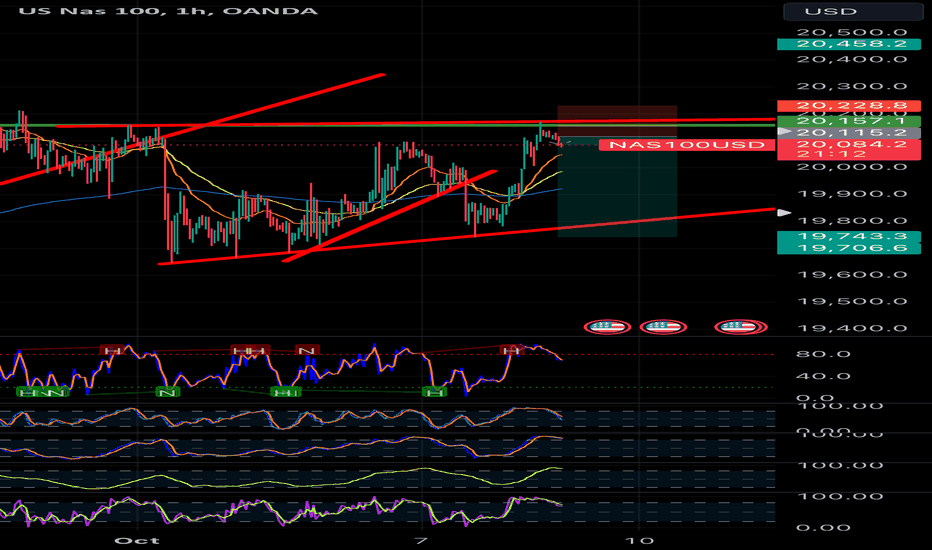Click the 10 date label on time axis

click(639, 540)
